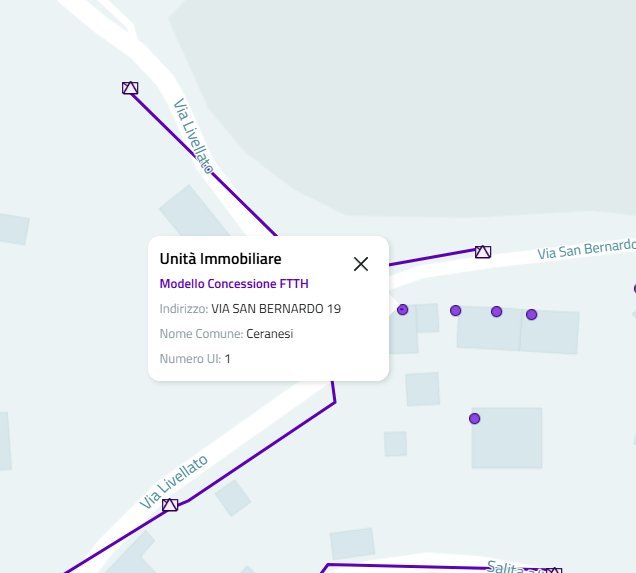Click the third purple dot in the row
The width and height of the screenshot is (636, 573).
coord(496,312)
